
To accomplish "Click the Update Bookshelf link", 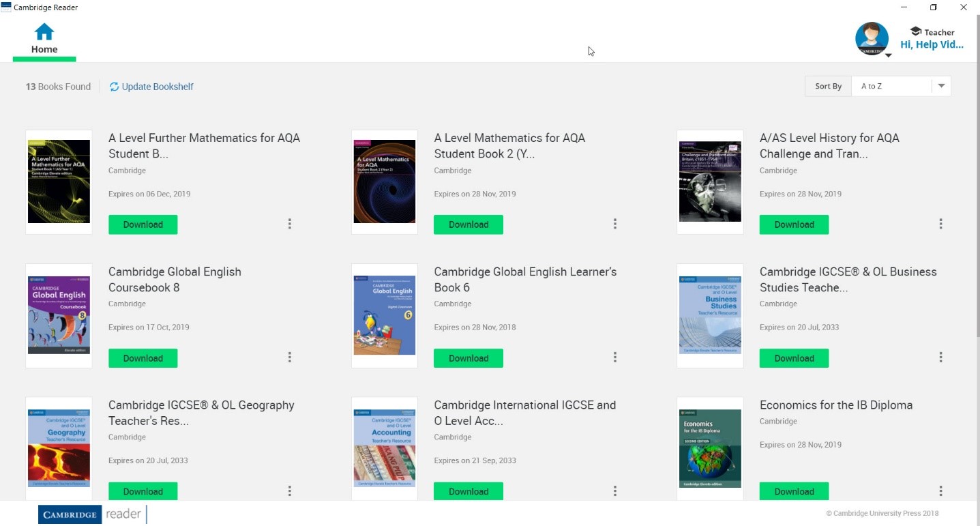I will pyautogui.click(x=158, y=87).
